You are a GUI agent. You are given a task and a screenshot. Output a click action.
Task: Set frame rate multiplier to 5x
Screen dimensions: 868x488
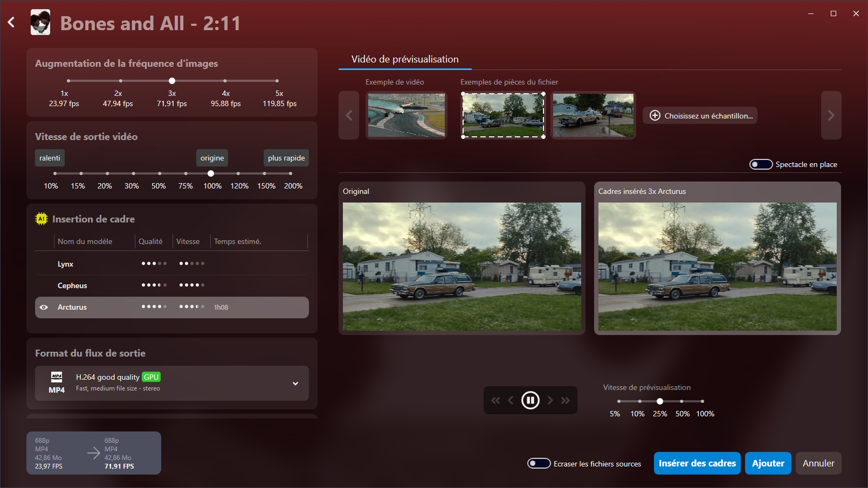[277, 81]
